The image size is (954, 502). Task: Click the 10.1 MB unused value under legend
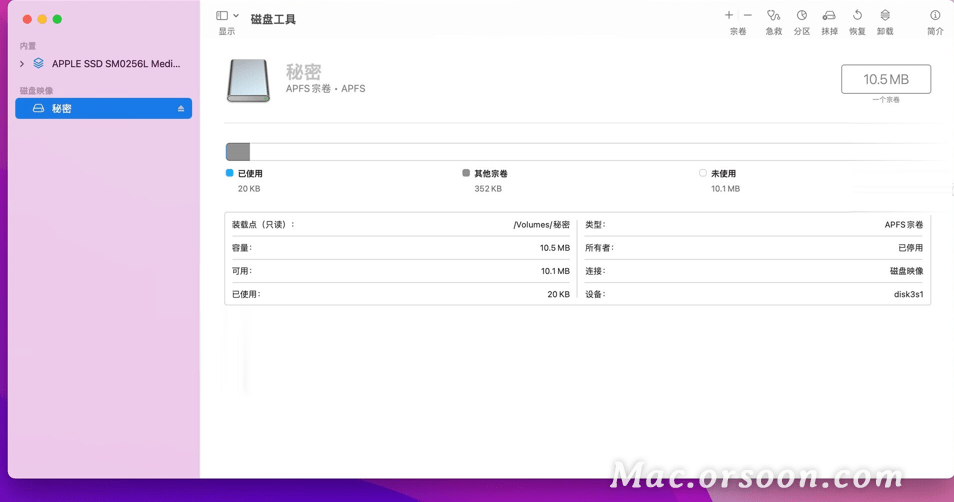pyautogui.click(x=725, y=189)
